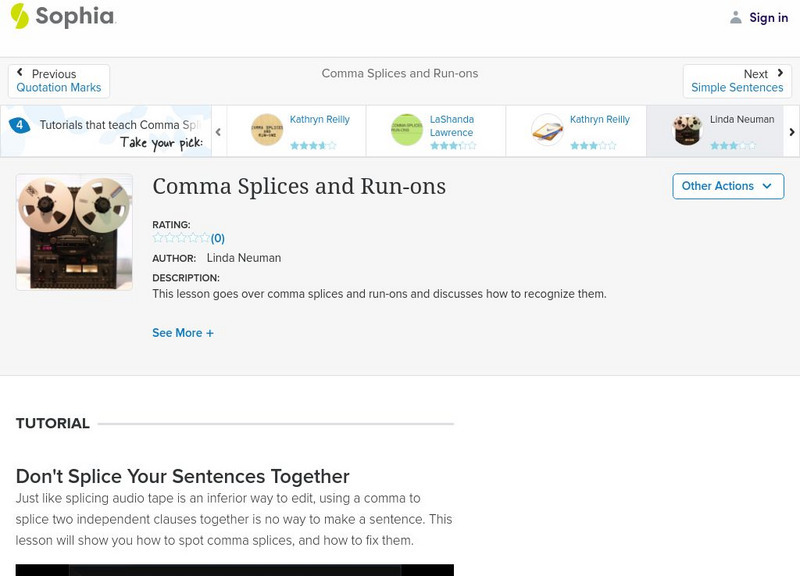800x576 pixels.
Task: Click the rating count (0) link
Action: click(218, 238)
